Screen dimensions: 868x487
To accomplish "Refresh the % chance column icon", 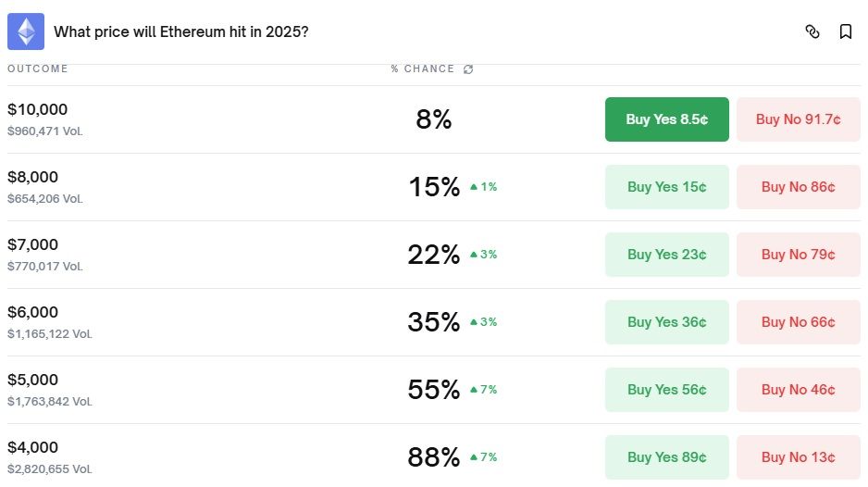I will (x=468, y=69).
